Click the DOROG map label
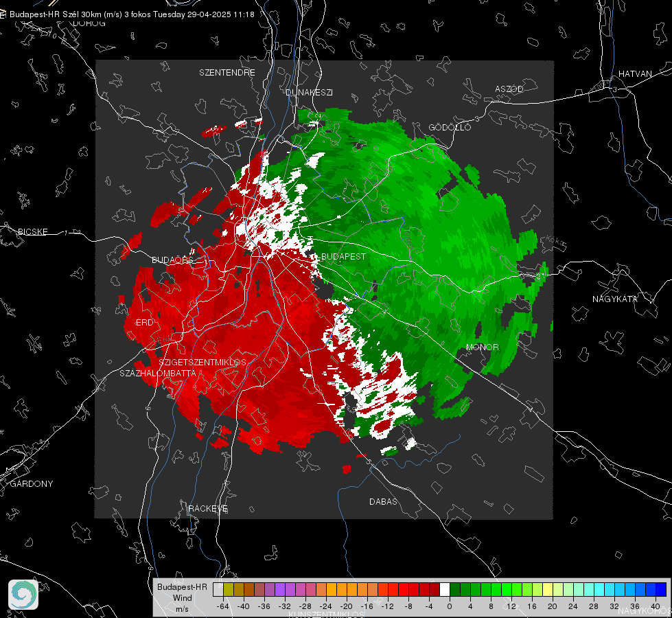Image resolution: width=672 pixels, height=618 pixels. 89,23
